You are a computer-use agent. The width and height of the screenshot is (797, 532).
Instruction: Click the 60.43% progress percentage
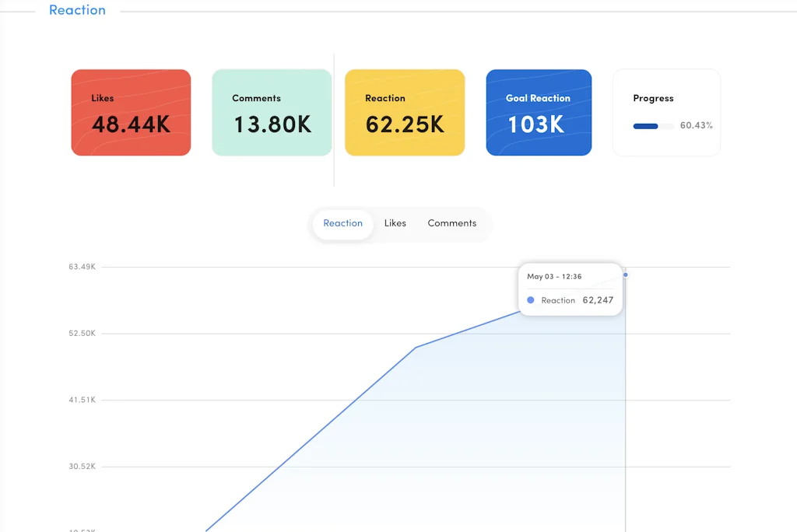click(696, 125)
